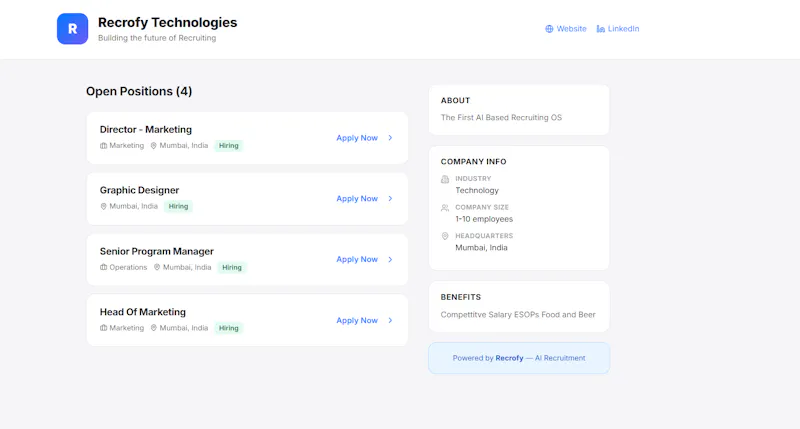Click the Technology industry value
The height and width of the screenshot is (429, 800).
tap(477, 190)
